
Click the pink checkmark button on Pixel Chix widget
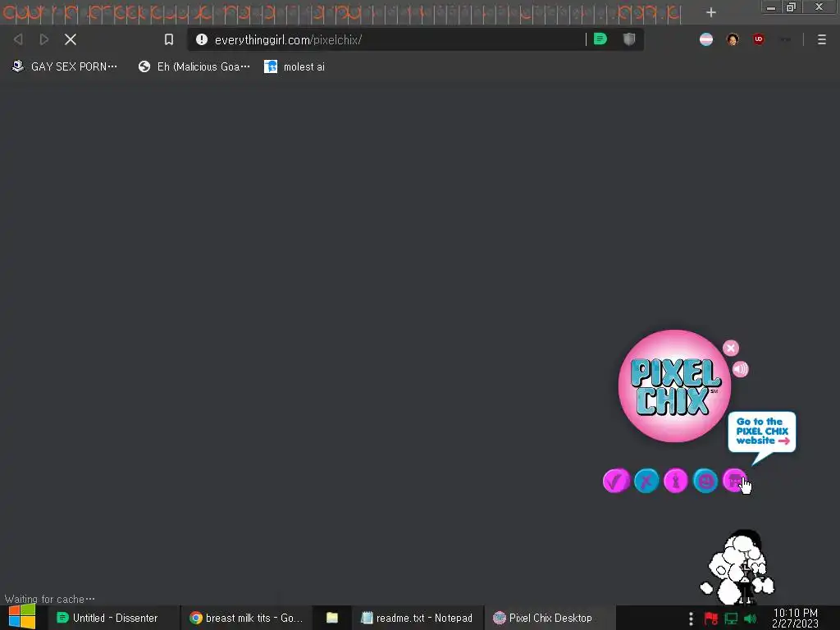click(616, 481)
